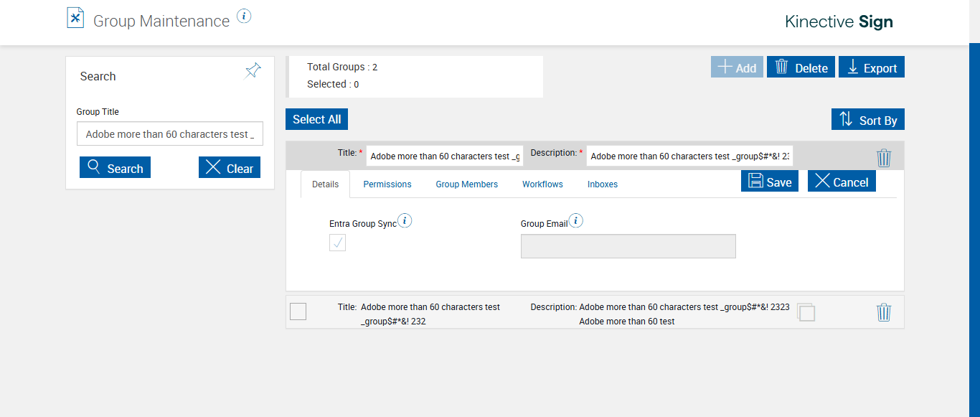Click the copy icon beside second group description
The image size is (980, 417).
806,311
